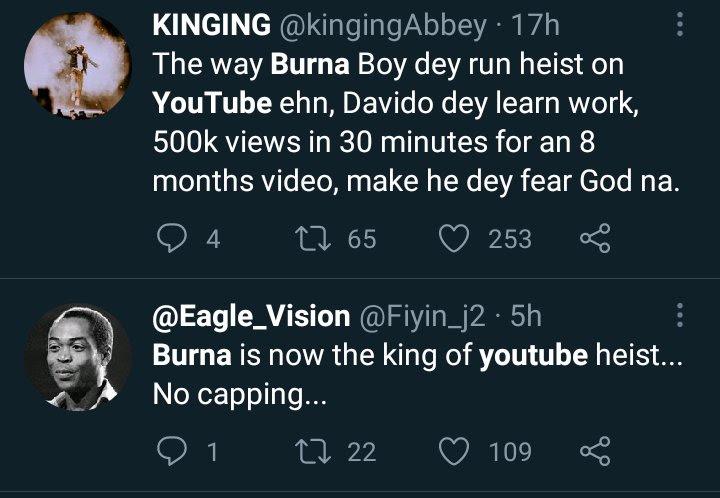Open more options on @Eagle_Vision's tweet
This screenshot has width=720, height=498.
tap(680, 318)
